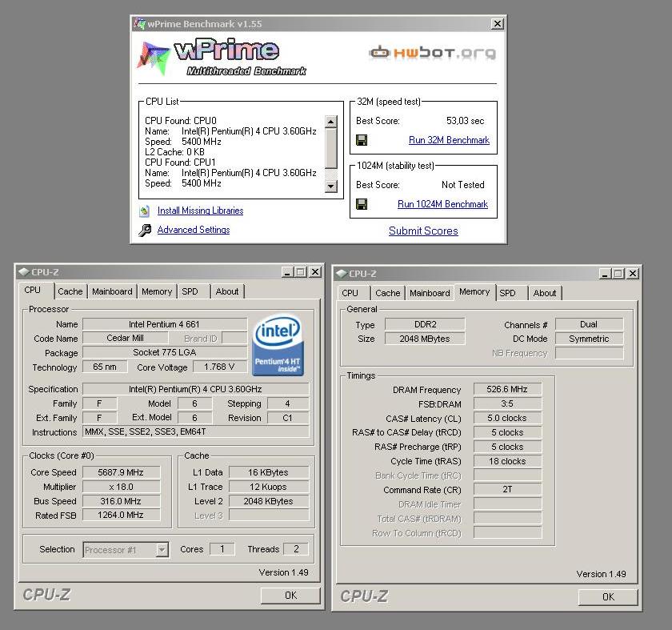Click the memory Size 2048 MBytes field
The image size is (672, 630).
425,339
